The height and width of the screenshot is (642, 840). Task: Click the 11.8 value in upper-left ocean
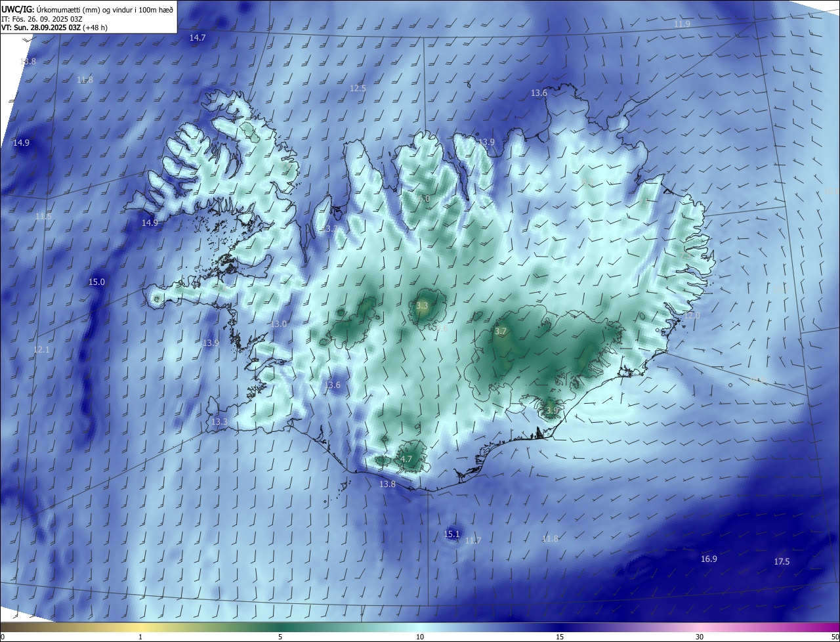[x=85, y=80]
